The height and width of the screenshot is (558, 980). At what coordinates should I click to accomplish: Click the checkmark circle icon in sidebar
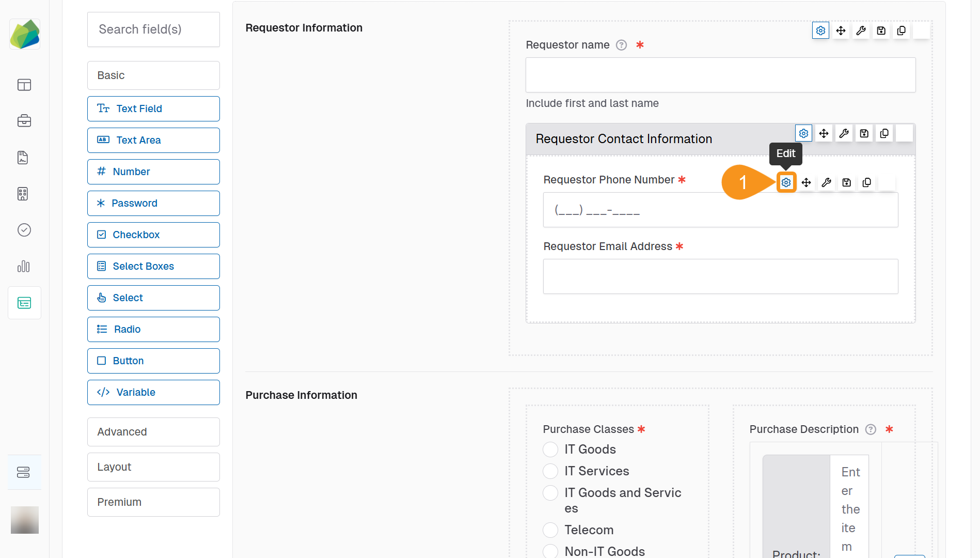pyautogui.click(x=24, y=230)
